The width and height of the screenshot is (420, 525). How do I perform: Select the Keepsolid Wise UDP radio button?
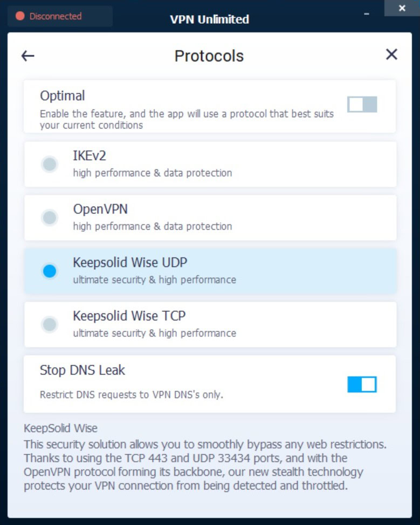tap(50, 271)
